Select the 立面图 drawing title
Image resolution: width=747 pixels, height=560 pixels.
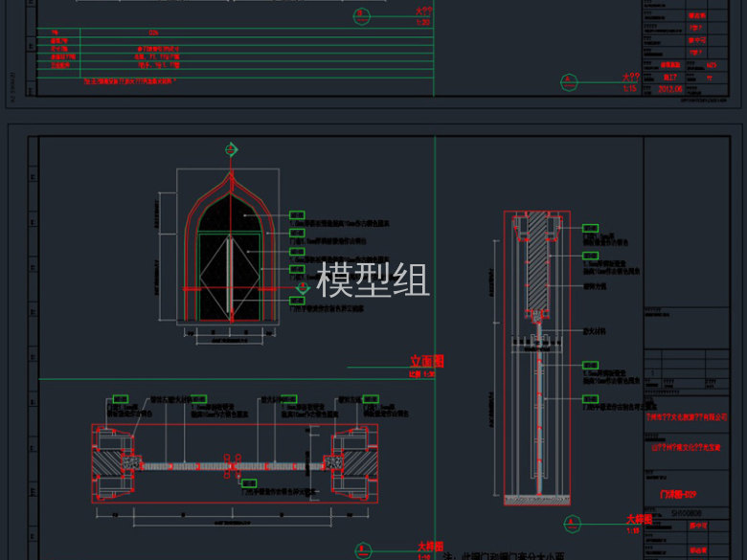427,361
